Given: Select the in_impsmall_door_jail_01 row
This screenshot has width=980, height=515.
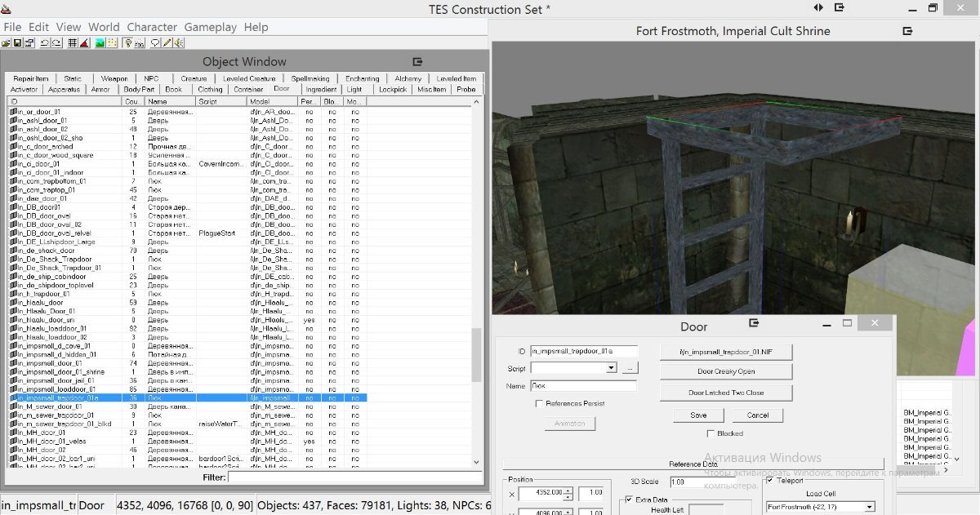Looking at the screenshot, I should click(x=188, y=380).
